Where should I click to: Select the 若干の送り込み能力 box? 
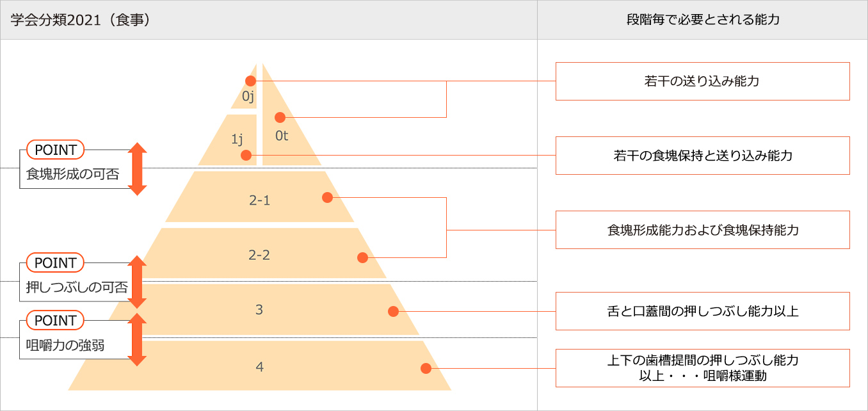point(702,81)
